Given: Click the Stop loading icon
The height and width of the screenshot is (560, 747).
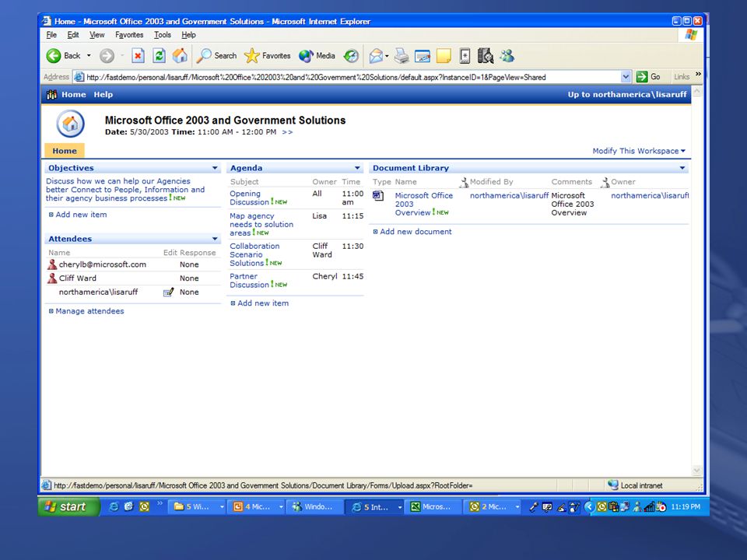Looking at the screenshot, I should pyautogui.click(x=138, y=56).
